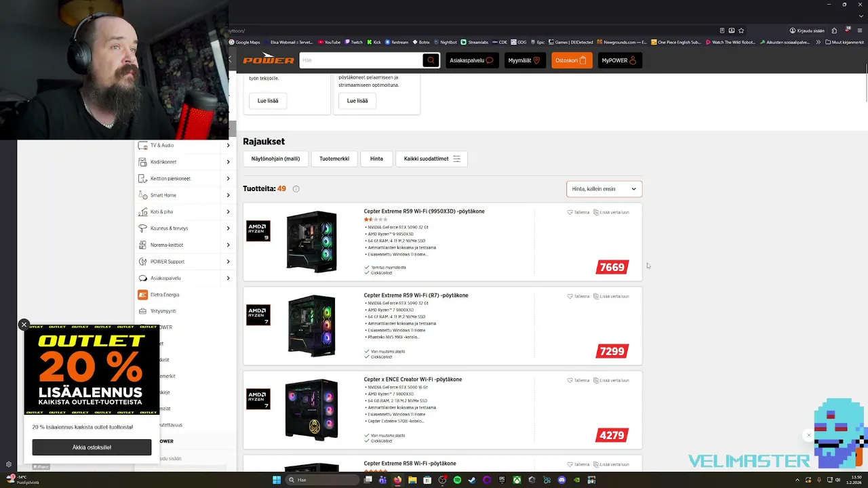This screenshot has width=868, height=488.
Task: Click the first Lue lisää button
Action: [x=268, y=100]
